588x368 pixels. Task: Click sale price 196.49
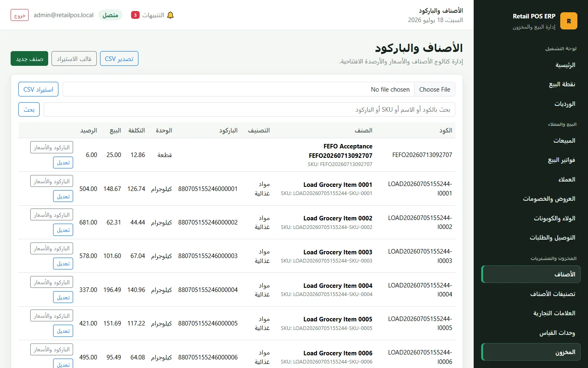point(112,290)
